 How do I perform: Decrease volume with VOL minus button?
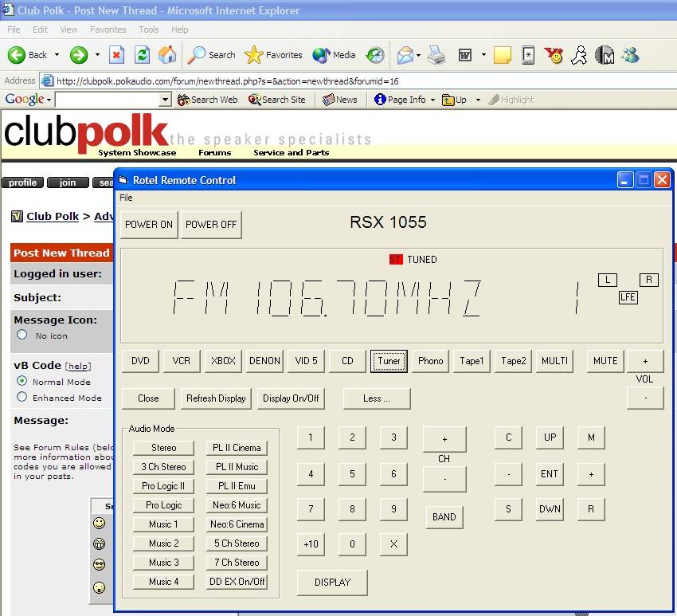(x=645, y=398)
